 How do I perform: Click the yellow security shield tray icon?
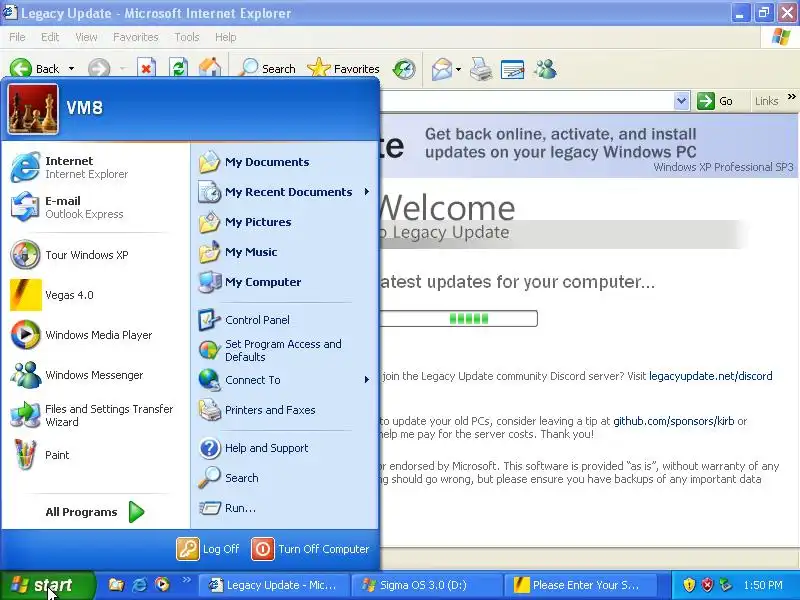689,585
